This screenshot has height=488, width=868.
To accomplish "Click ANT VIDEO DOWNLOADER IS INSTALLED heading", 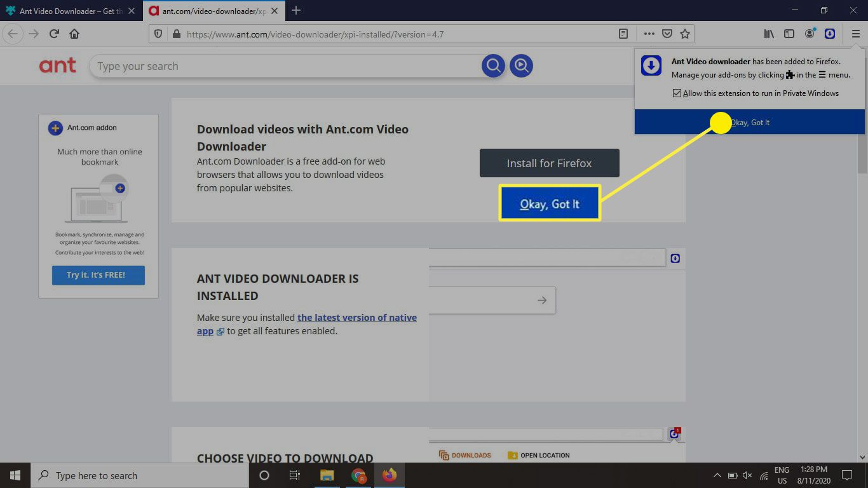I will (278, 287).
